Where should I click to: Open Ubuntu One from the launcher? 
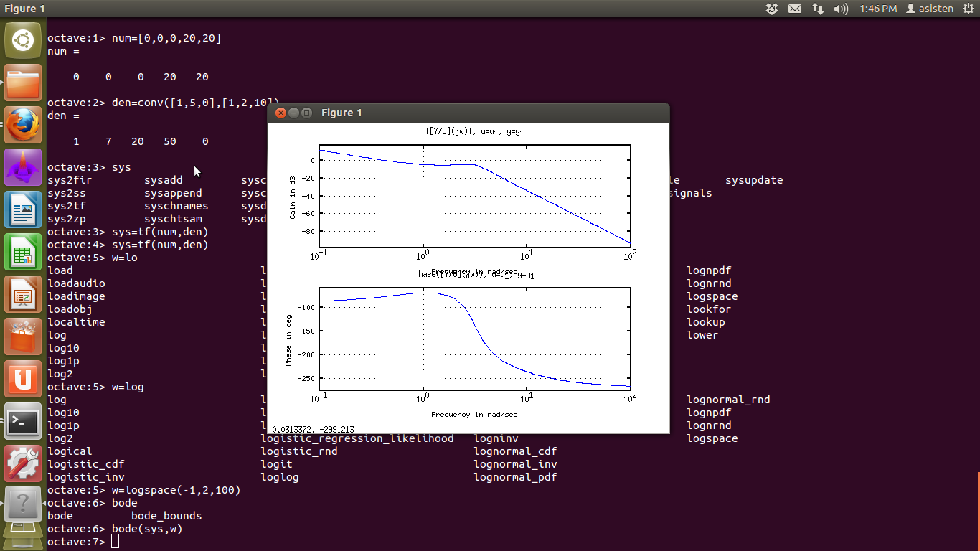tap(22, 379)
